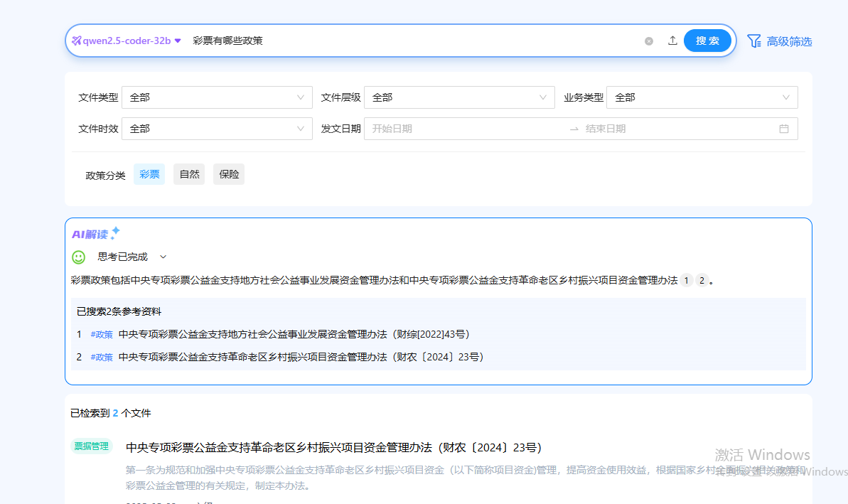Viewport: 848px width, 504px height.
Task: Click the 票据管理 tag badge
Action: click(x=92, y=446)
